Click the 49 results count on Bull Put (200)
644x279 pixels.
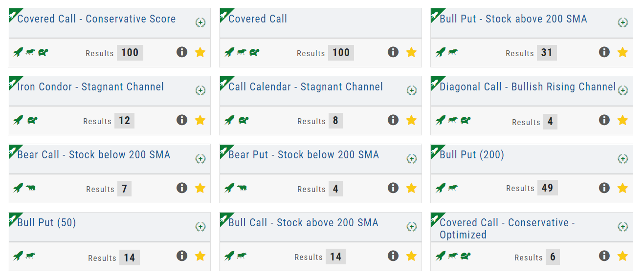pyautogui.click(x=547, y=188)
